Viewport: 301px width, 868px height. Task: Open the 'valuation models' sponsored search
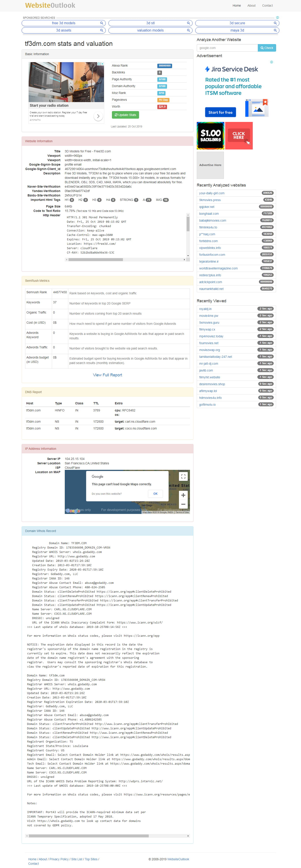(150, 30)
